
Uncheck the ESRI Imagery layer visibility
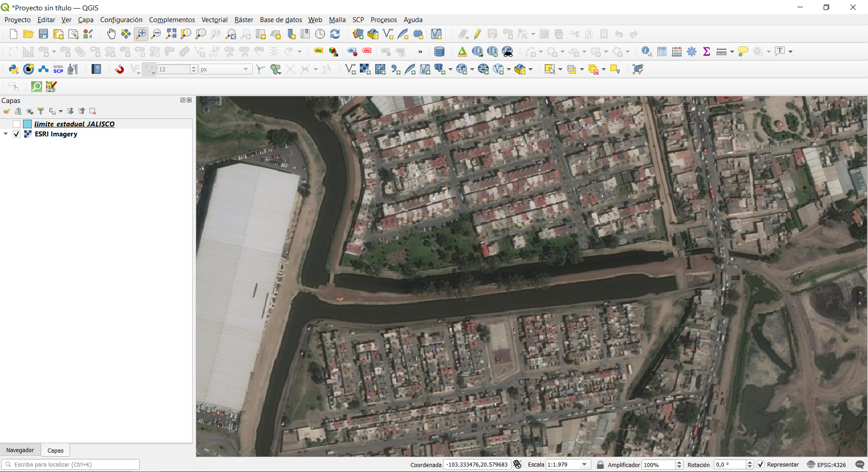click(x=17, y=134)
